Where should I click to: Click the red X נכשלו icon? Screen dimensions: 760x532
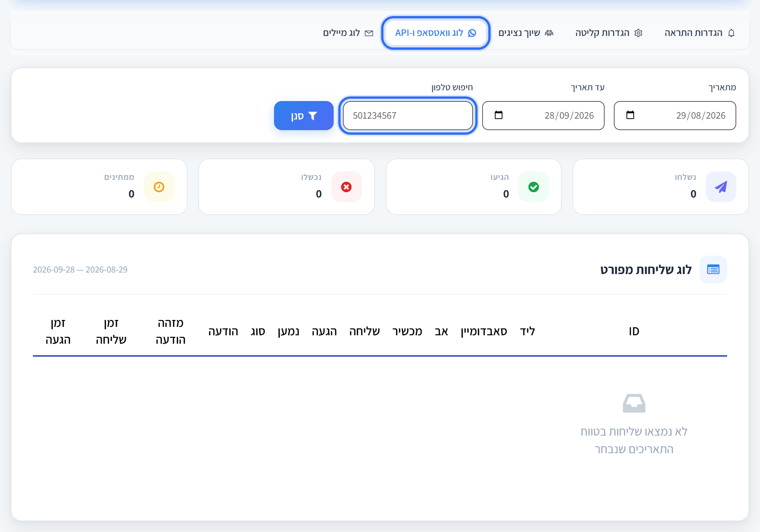pyautogui.click(x=346, y=187)
